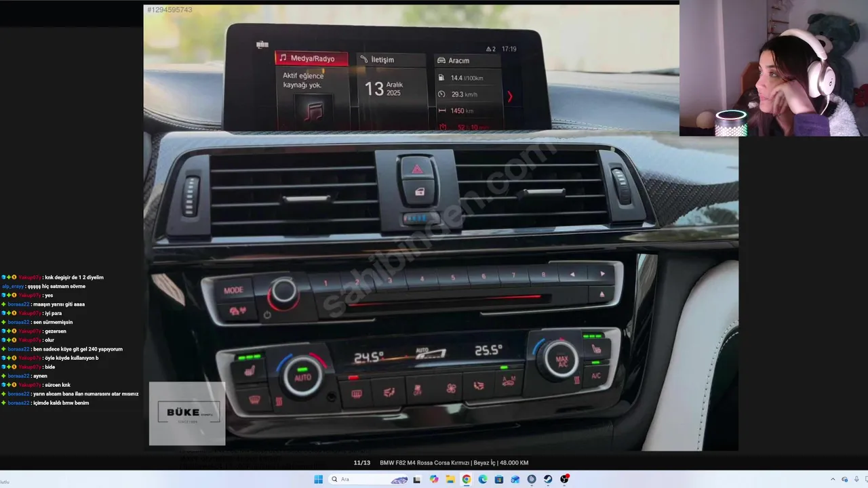
Task: Switch to the Google Chrome taskbar icon
Action: point(467,479)
